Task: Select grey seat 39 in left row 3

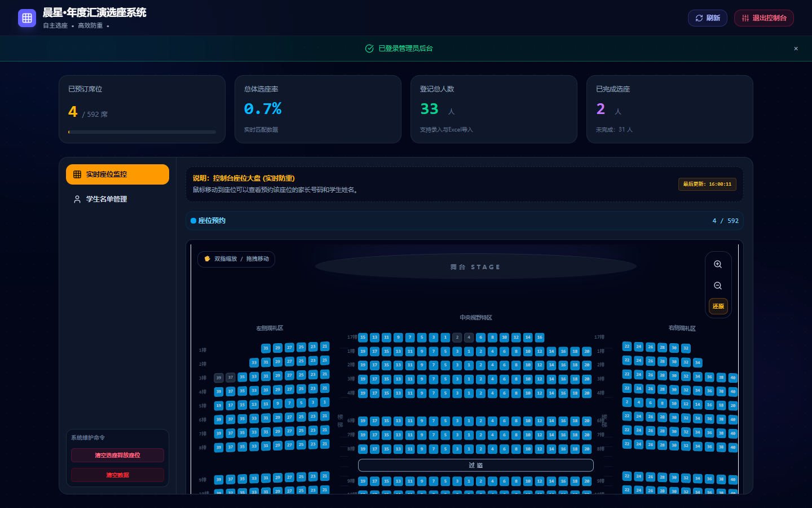Action: tap(219, 378)
